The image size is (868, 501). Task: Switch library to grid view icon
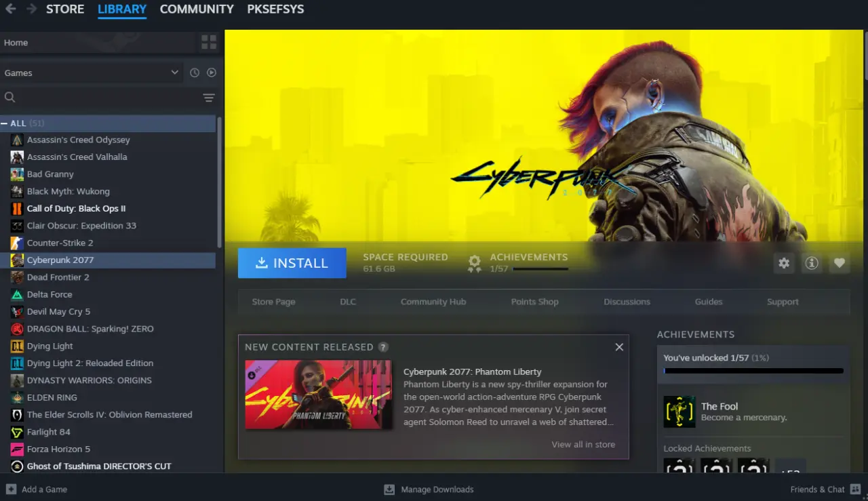[x=209, y=43]
